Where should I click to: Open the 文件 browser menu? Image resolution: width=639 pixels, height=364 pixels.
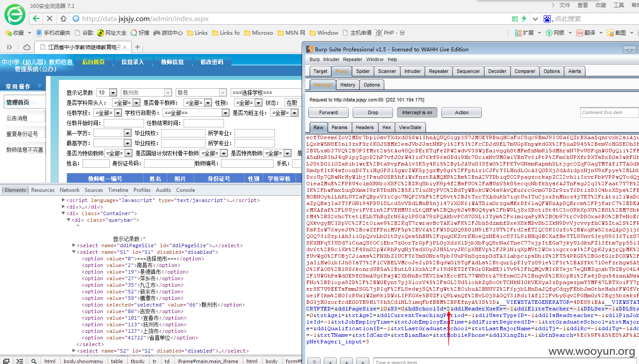point(565,5)
